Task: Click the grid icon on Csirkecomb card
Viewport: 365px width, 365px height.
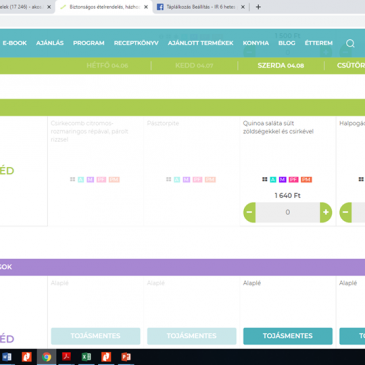Action: pos(73,179)
